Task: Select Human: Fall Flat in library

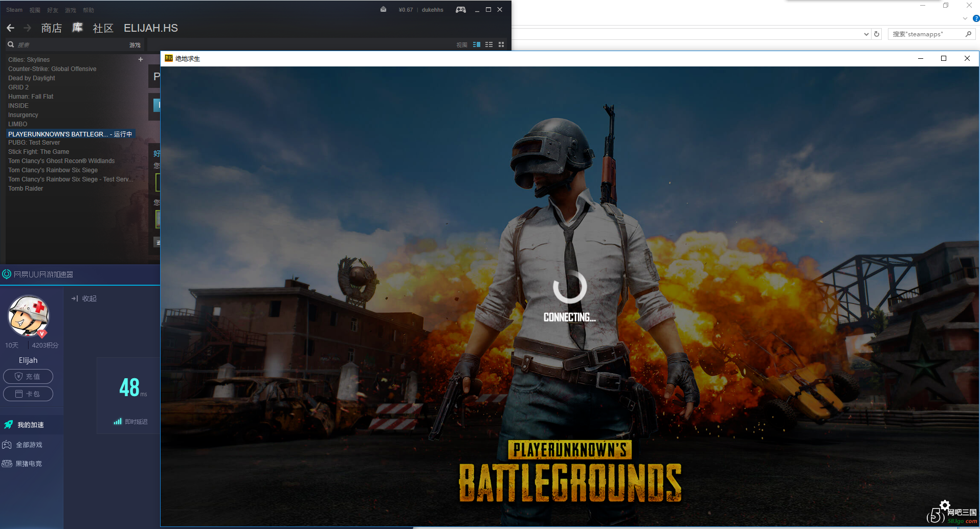Action: coord(31,97)
